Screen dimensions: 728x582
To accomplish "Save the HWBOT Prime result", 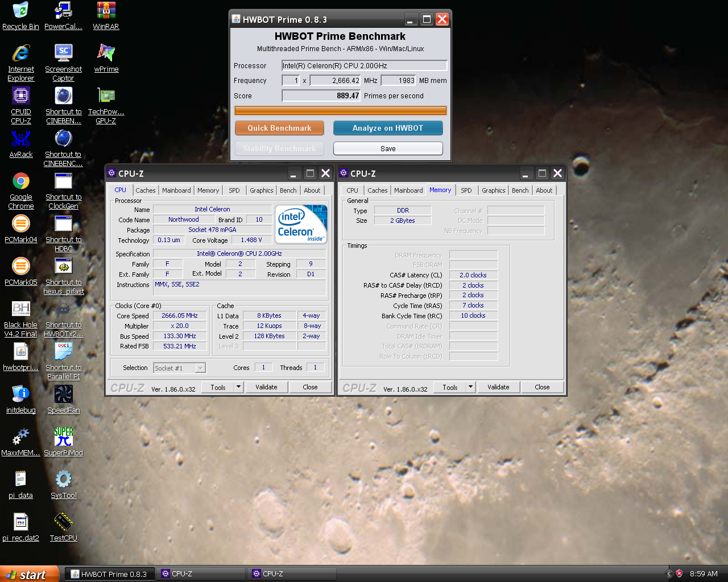I will pos(388,148).
